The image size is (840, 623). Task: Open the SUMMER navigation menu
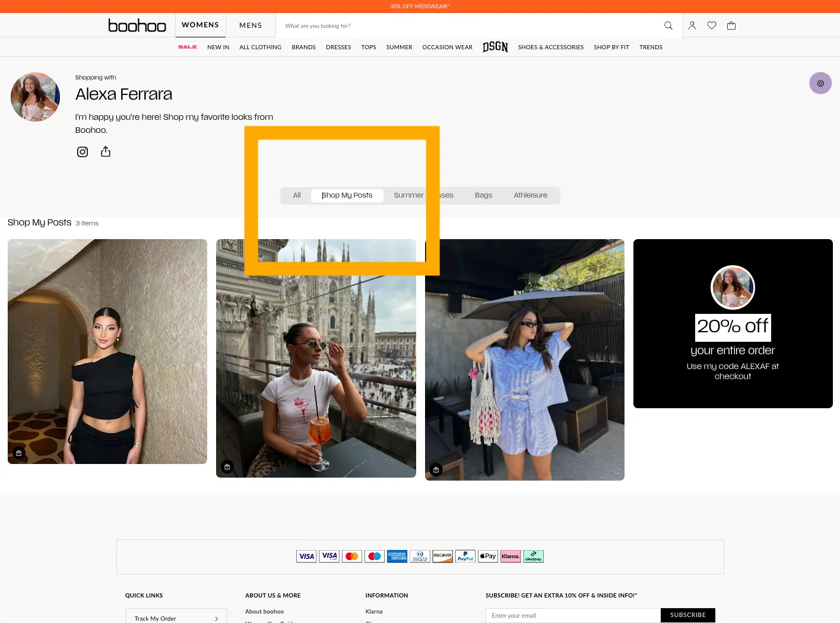(x=399, y=47)
